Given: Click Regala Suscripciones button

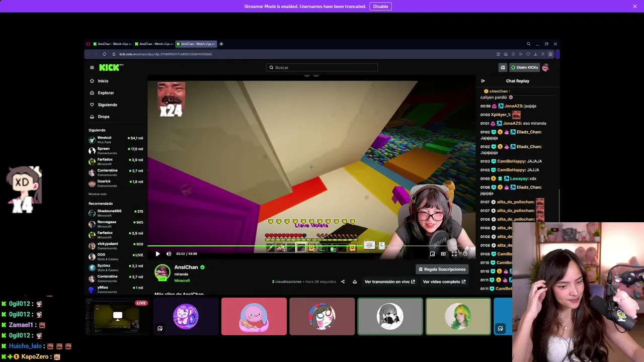Looking at the screenshot, I should coord(442,269).
